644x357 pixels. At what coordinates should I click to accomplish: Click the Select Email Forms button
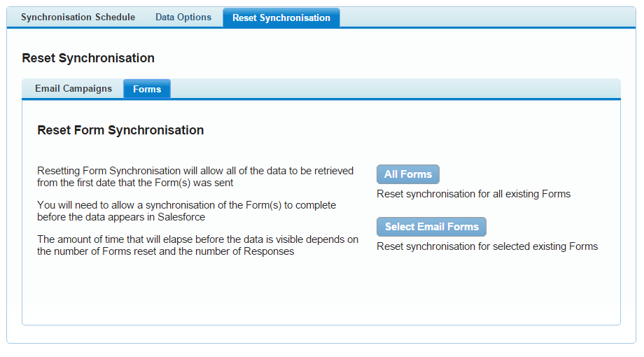[431, 227]
